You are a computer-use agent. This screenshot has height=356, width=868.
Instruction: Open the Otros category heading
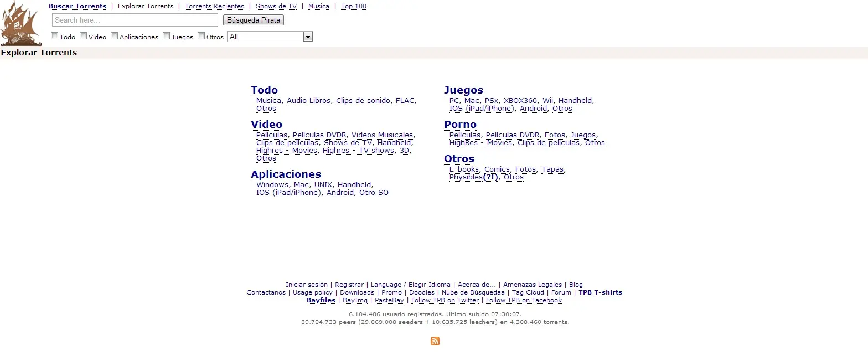[x=459, y=159]
